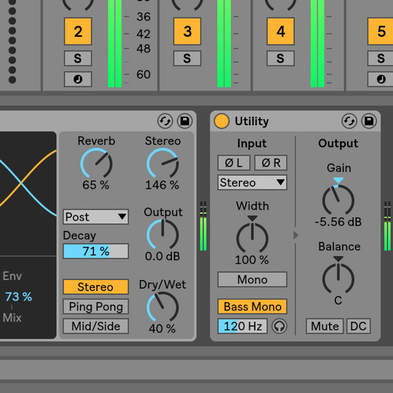393x393 pixels.
Task: Click the Balance value C
Action: pos(338,301)
